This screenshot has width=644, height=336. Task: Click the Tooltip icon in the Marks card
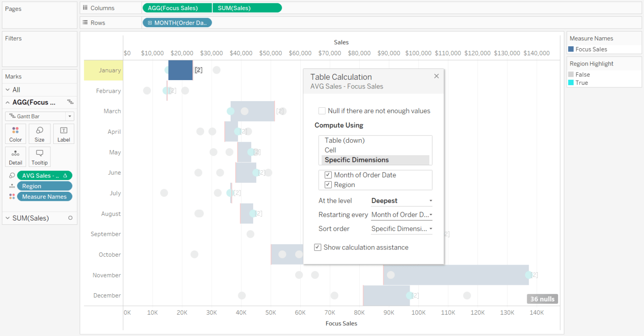tap(39, 156)
